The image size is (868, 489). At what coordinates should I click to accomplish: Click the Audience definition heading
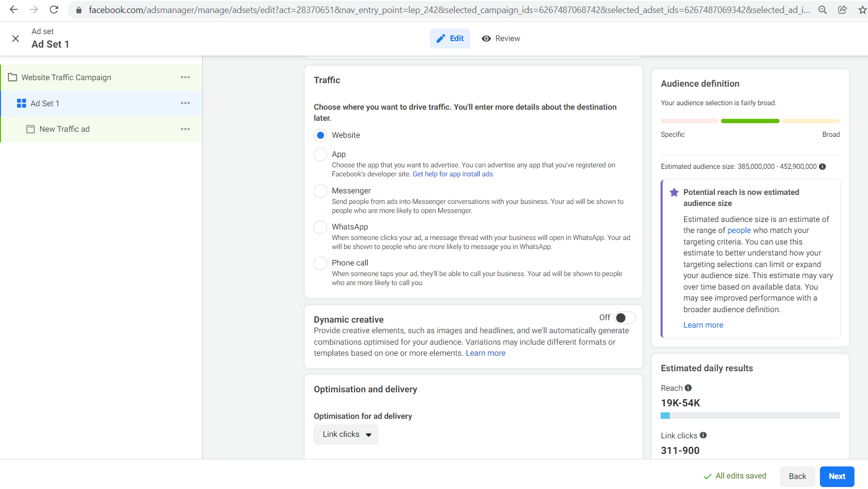(700, 84)
